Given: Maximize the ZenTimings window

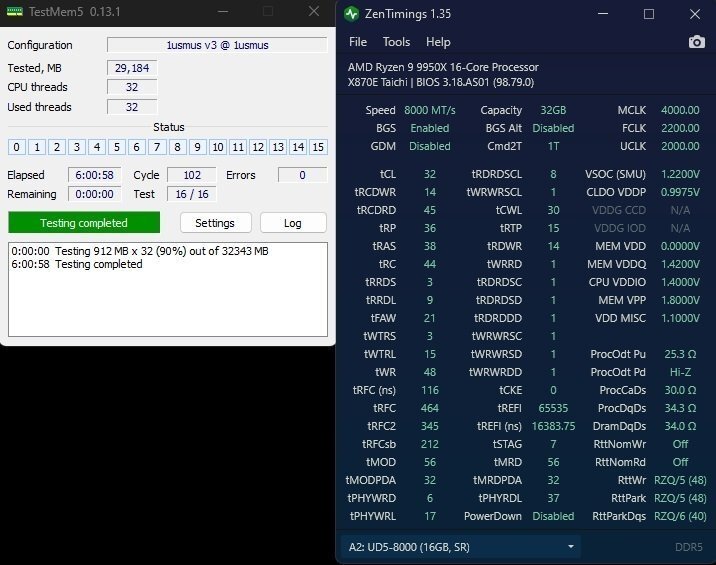Looking at the screenshot, I should (648, 14).
